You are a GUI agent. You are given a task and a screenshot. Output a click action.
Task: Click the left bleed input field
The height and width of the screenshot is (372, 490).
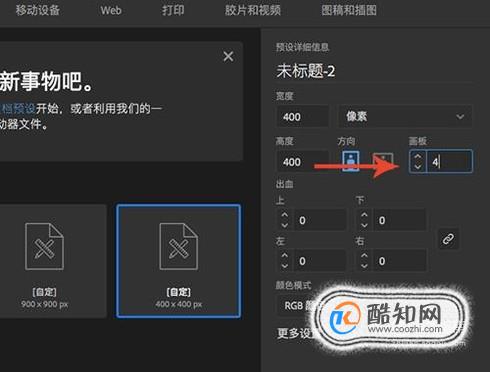[x=320, y=261]
